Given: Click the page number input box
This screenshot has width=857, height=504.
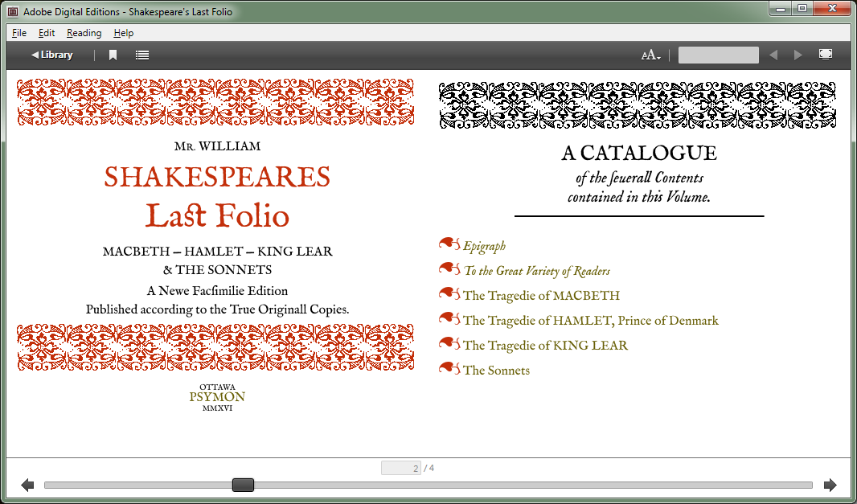Looking at the screenshot, I should pyautogui.click(x=400, y=468).
